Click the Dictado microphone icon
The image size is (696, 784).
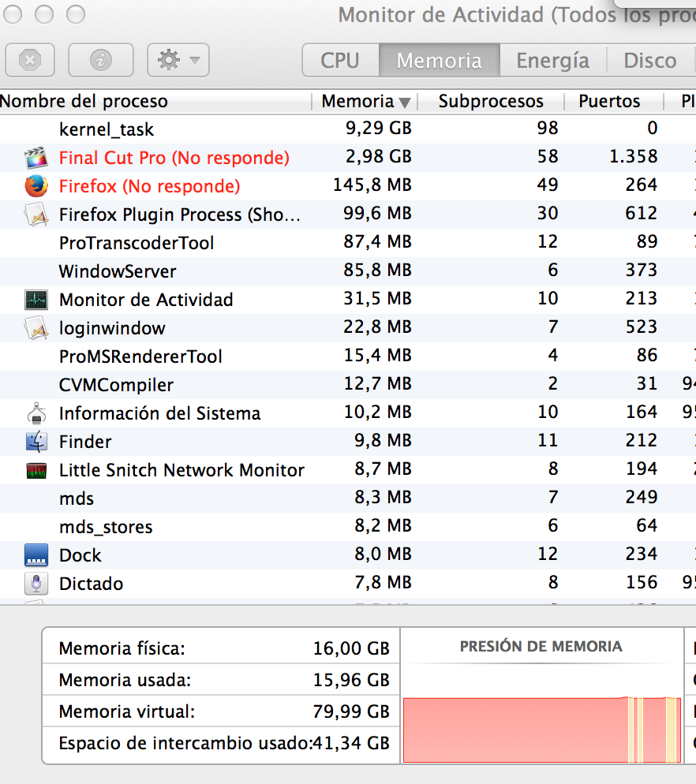(x=36, y=584)
